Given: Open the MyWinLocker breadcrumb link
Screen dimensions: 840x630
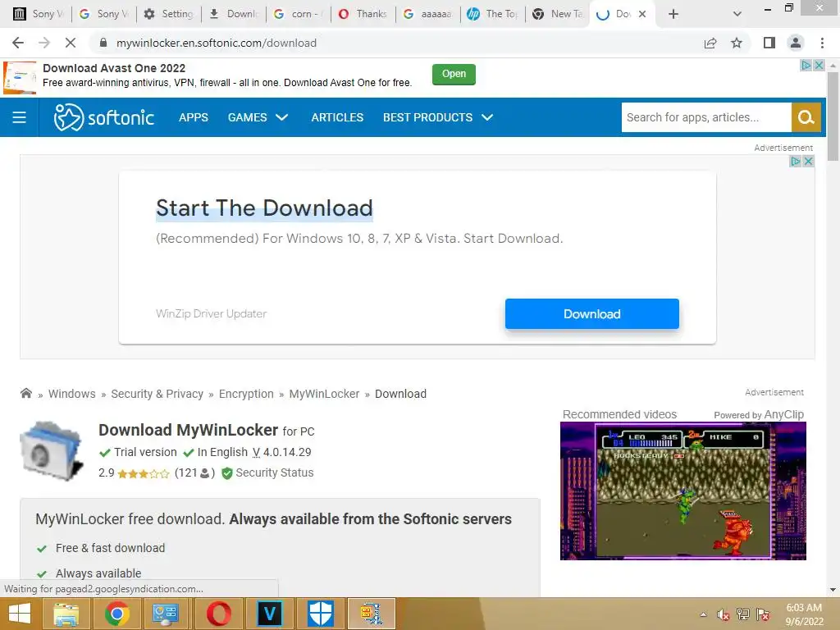Looking at the screenshot, I should point(324,394).
